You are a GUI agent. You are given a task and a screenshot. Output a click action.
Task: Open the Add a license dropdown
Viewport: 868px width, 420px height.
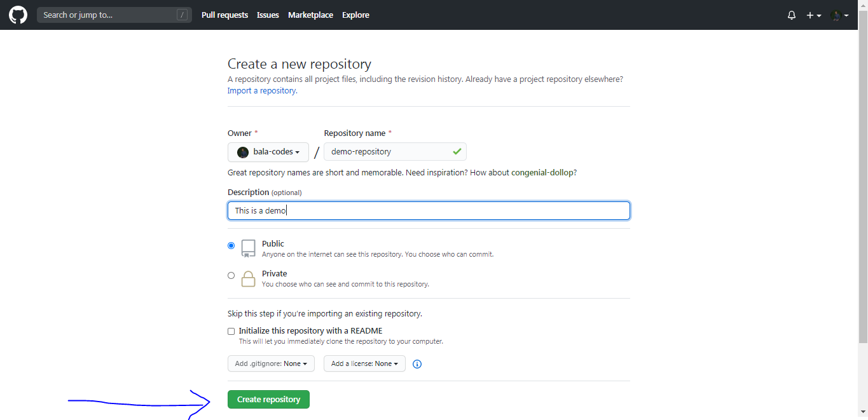pyautogui.click(x=364, y=363)
